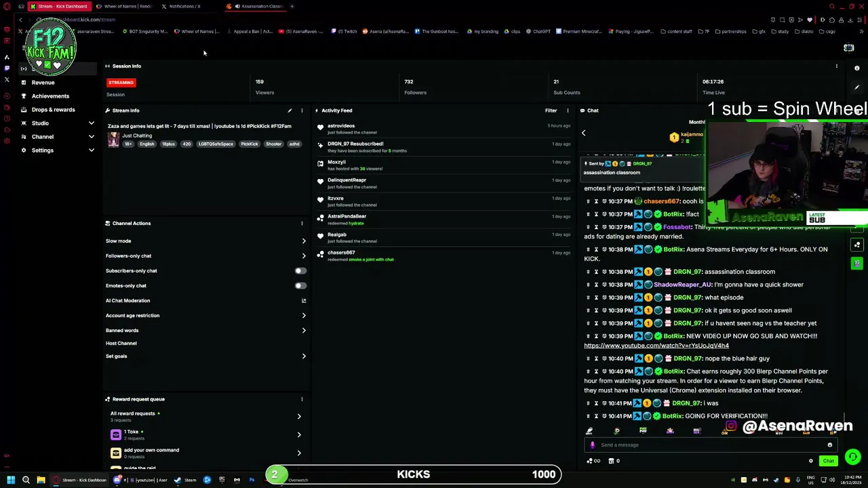Open DelinquentReapr follow entry
The width and height of the screenshot is (868, 488).
click(x=444, y=183)
